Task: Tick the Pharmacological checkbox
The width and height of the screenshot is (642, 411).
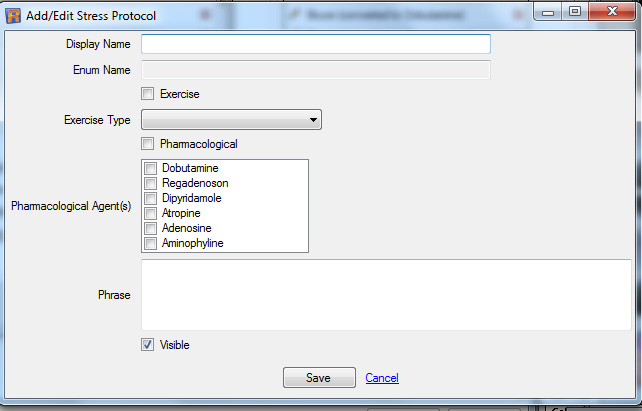Action: point(148,144)
